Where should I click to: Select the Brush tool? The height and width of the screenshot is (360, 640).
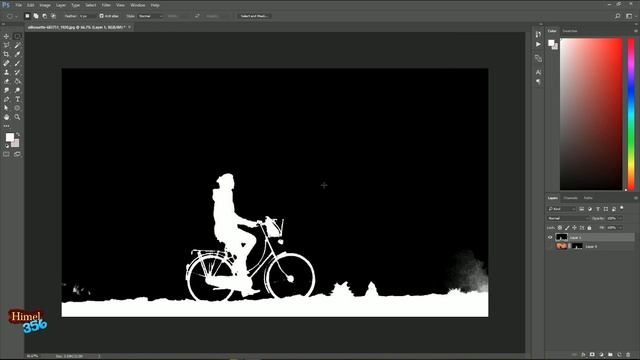click(17, 63)
